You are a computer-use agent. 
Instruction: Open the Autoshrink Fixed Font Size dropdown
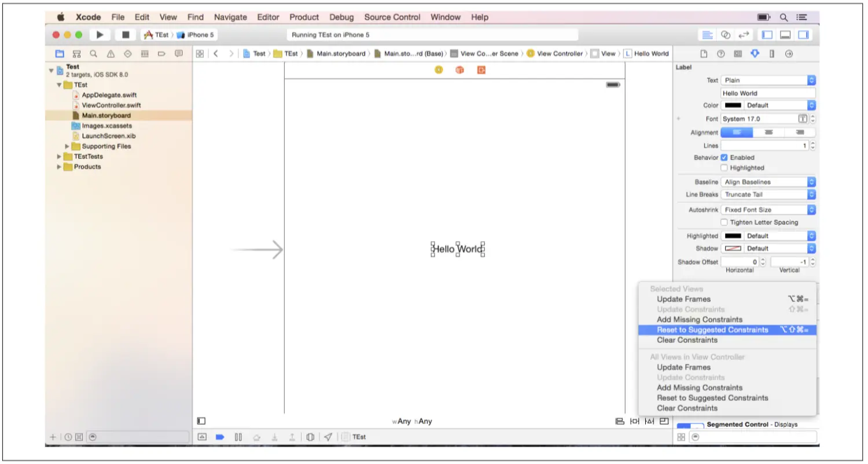point(768,210)
